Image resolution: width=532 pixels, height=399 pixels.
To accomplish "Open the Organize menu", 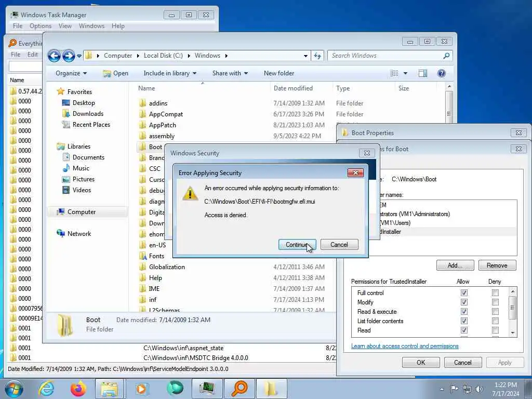I will 71,73.
